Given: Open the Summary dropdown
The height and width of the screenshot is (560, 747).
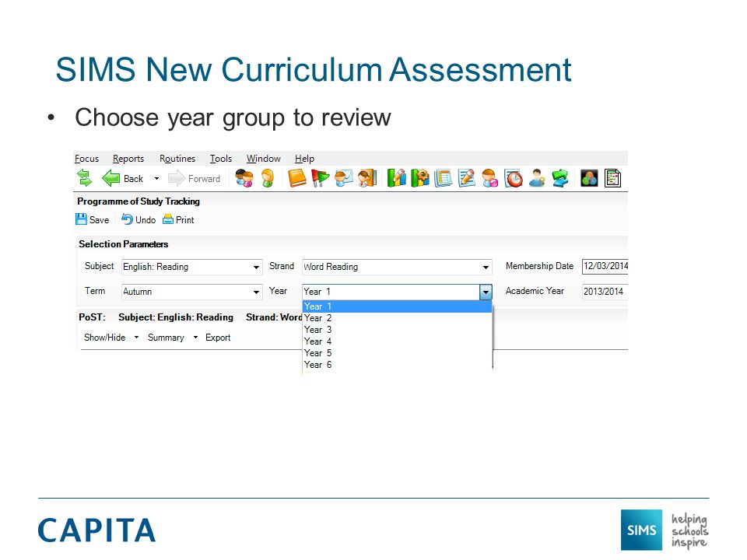Looking at the screenshot, I should tap(173, 337).
